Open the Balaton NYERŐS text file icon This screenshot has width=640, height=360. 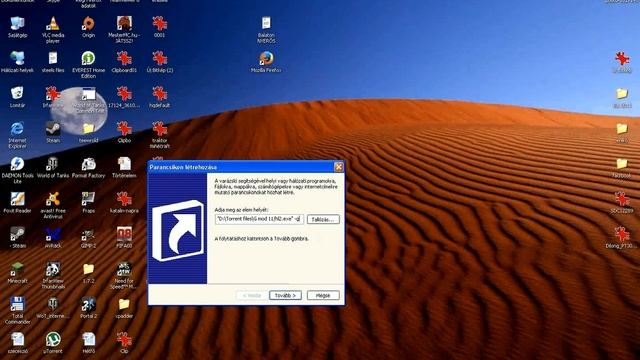(x=266, y=24)
